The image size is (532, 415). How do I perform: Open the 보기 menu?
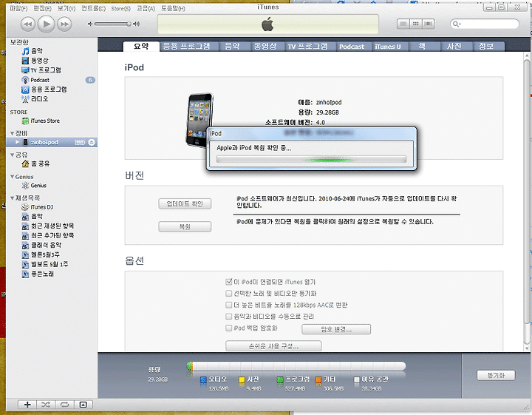pos(66,8)
